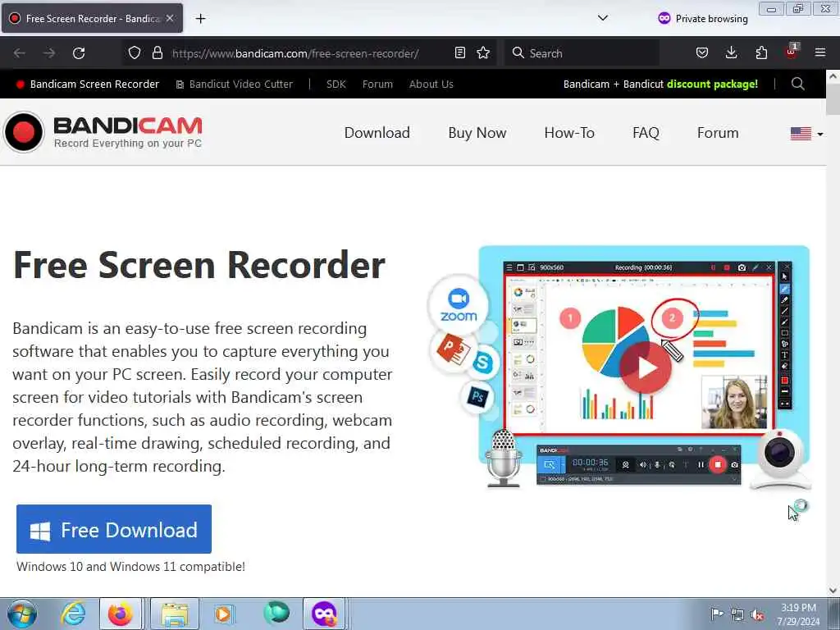Viewport: 840px width, 630px height.
Task: Open the SDK link in top bar
Action: click(336, 84)
